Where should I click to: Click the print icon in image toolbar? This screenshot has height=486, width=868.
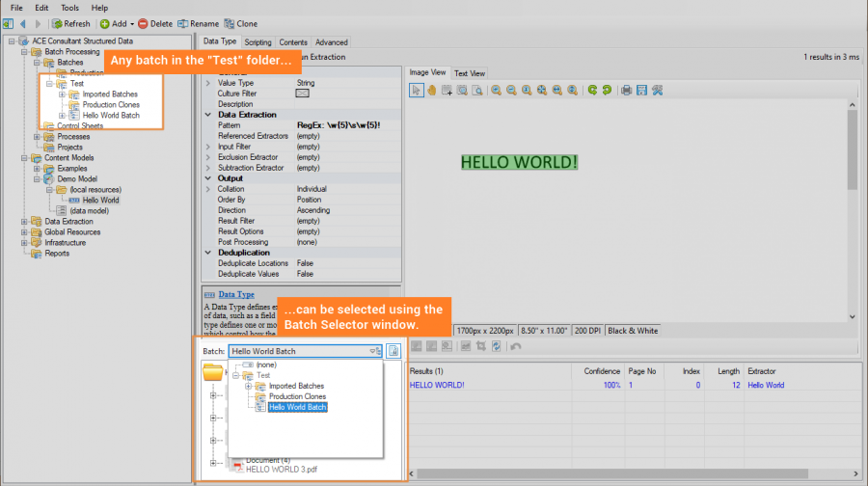click(626, 91)
